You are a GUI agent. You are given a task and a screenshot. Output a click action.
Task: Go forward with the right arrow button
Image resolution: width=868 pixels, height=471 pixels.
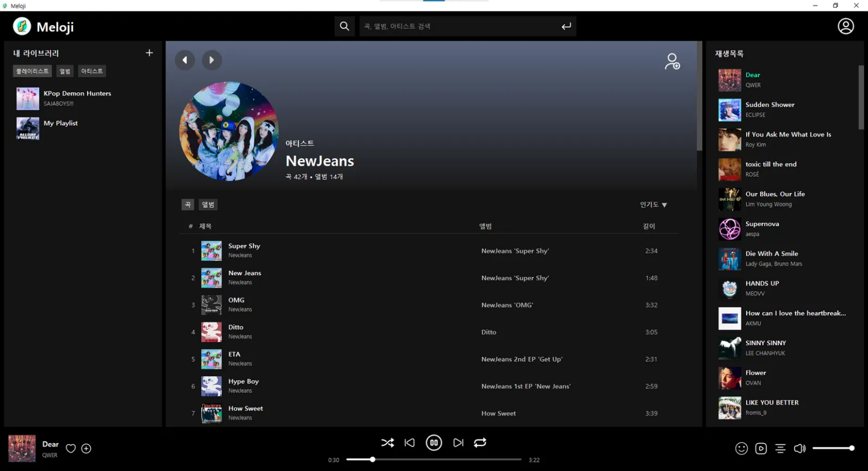pyautogui.click(x=211, y=60)
